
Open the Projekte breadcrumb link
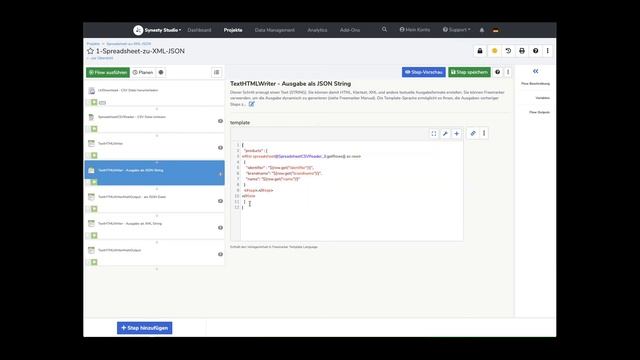[93, 44]
